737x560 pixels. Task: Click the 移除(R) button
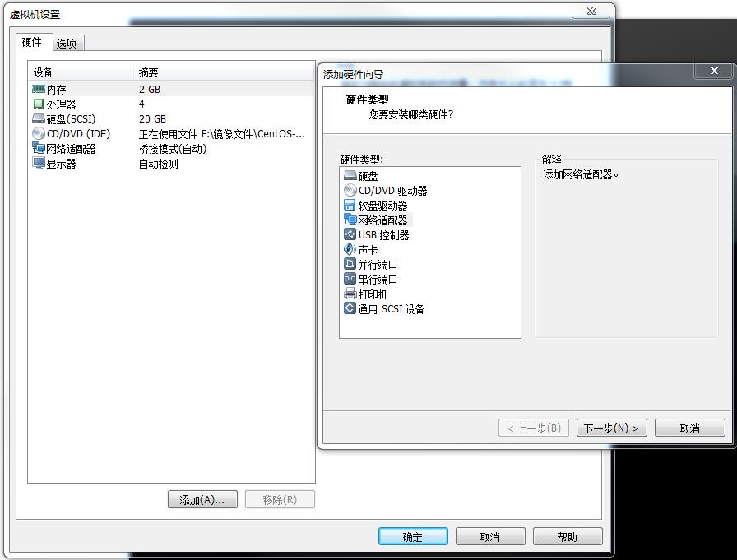coord(280,499)
